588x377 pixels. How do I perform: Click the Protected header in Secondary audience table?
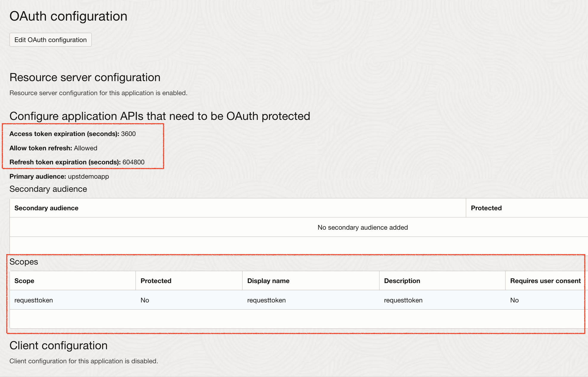tap(486, 208)
